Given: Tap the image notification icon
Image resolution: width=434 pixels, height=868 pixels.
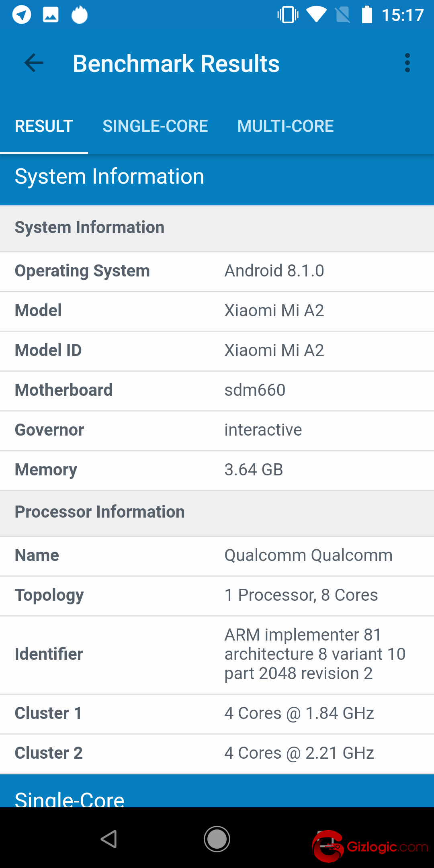Looking at the screenshot, I should pos(51,15).
